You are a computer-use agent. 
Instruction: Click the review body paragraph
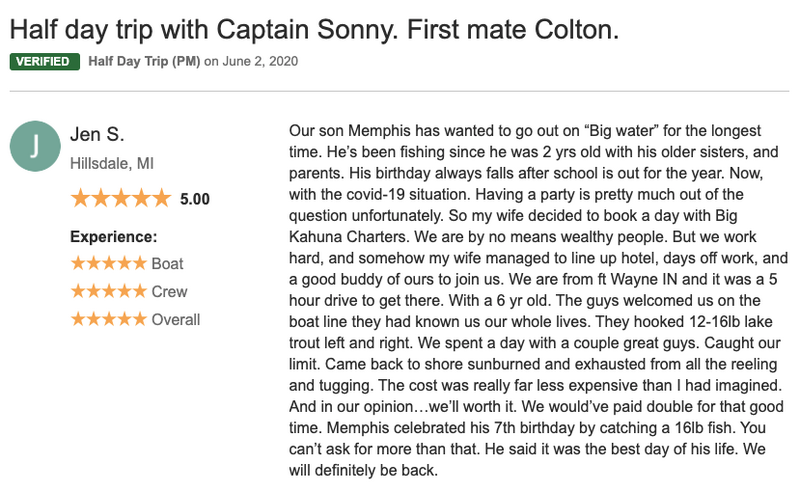point(536,300)
